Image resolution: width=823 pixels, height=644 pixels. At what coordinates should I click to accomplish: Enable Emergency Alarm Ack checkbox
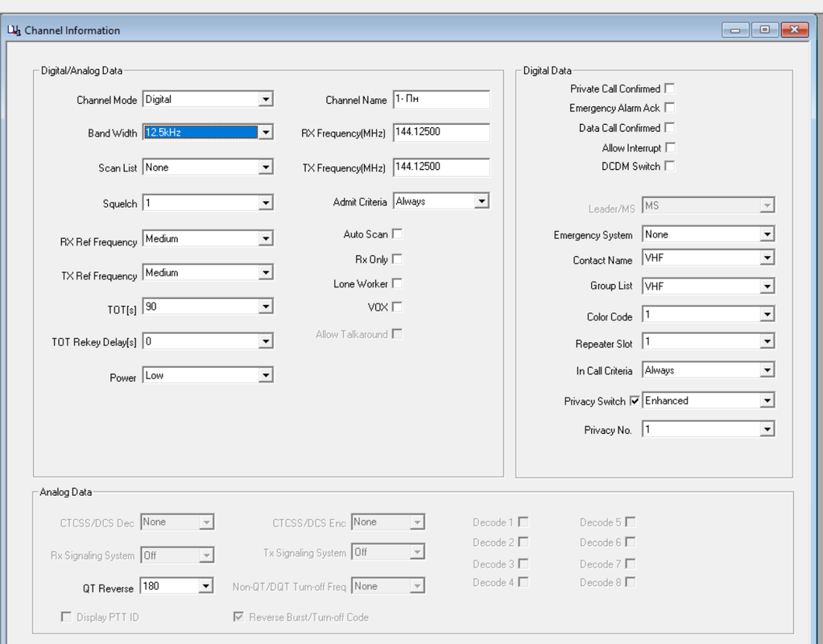point(670,108)
